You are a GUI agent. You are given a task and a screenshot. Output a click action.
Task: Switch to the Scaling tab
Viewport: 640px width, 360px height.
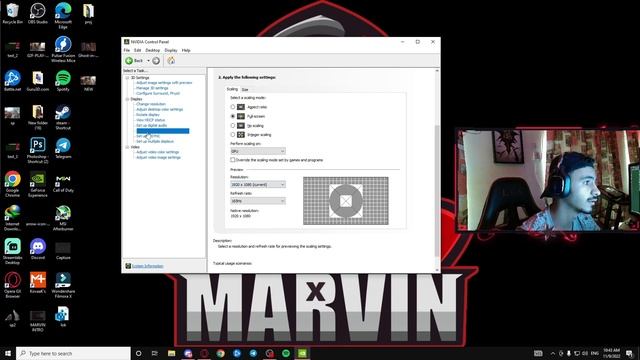[x=232, y=89]
